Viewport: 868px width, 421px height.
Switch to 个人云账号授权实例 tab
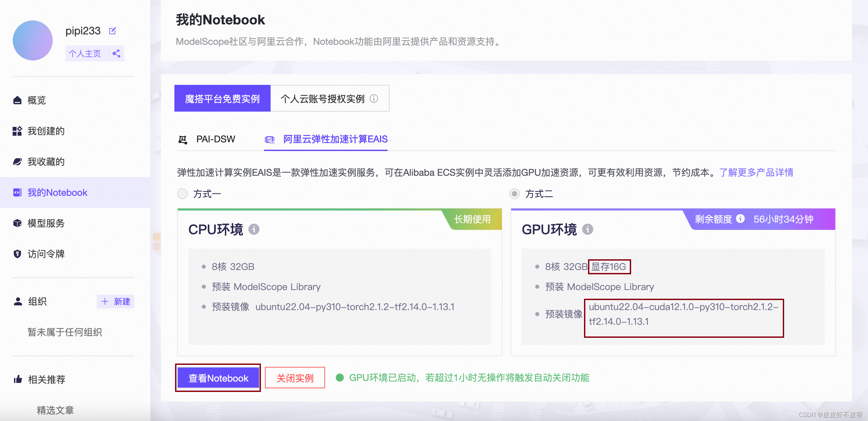coord(329,99)
